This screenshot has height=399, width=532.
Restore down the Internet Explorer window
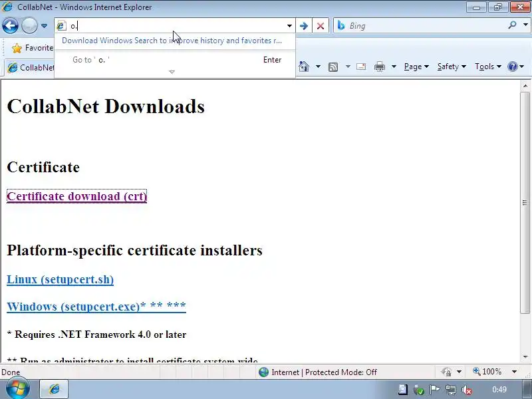tap(497, 7)
